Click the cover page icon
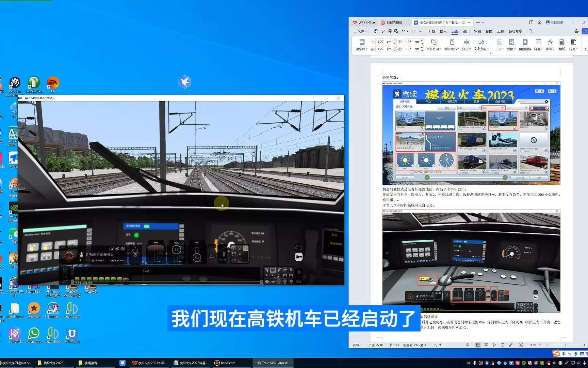 click(x=511, y=42)
